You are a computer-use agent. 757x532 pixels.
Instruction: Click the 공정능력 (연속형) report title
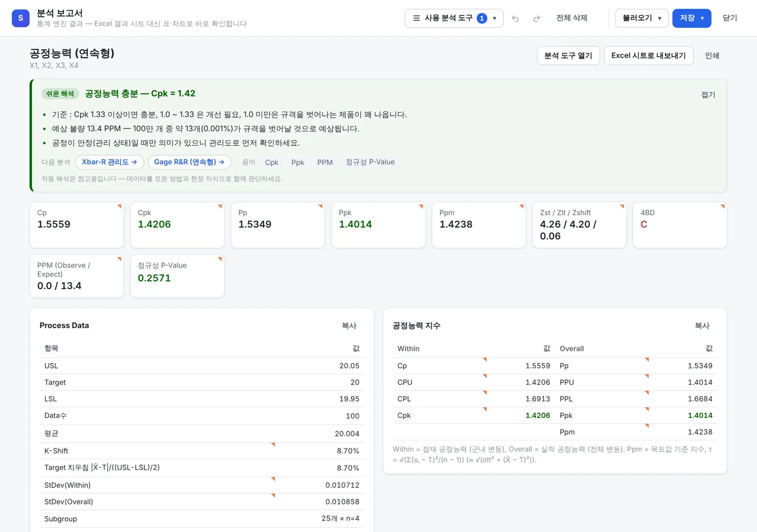[72, 53]
